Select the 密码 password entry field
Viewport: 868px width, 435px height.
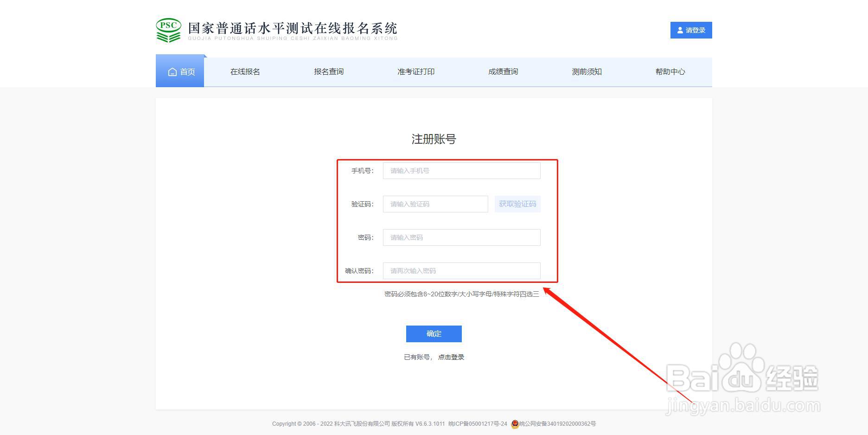tap(461, 237)
